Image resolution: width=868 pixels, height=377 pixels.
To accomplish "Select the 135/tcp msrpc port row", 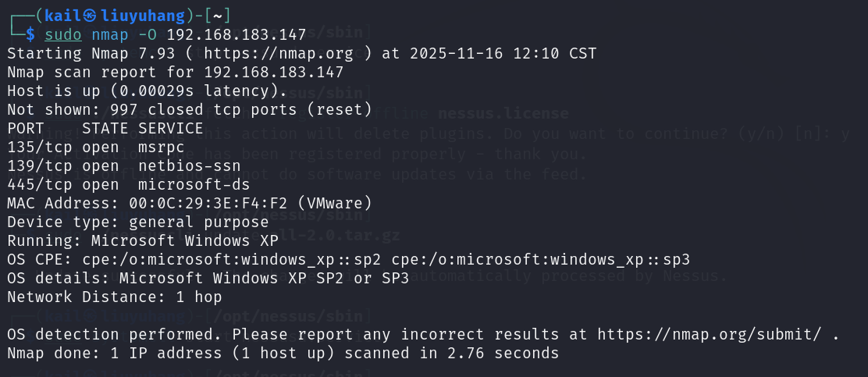I will tap(99, 147).
